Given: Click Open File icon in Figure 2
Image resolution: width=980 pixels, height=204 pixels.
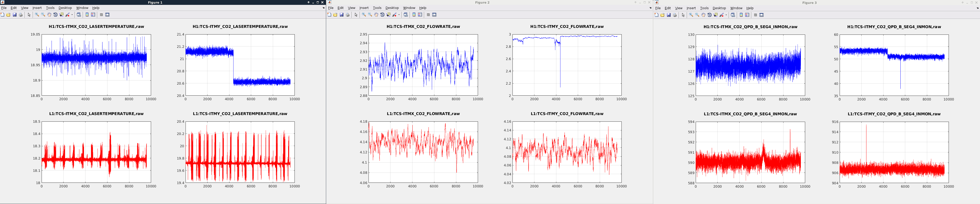Looking at the screenshot, I should pos(335,15).
